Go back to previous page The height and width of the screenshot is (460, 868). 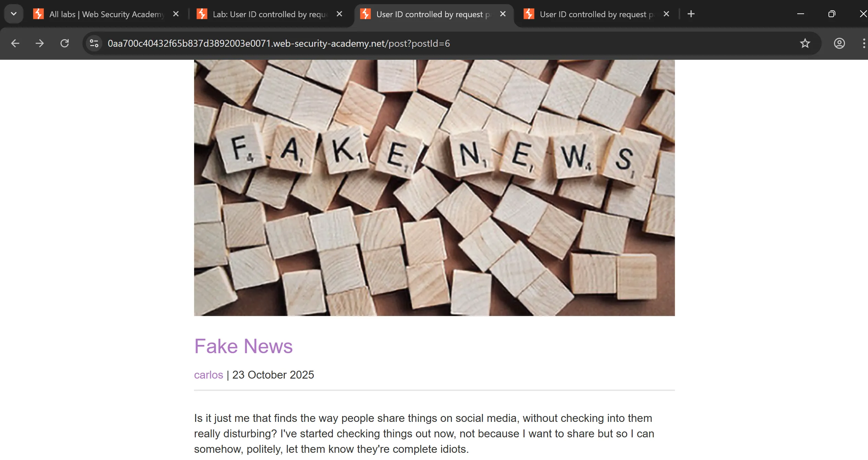[x=15, y=43]
